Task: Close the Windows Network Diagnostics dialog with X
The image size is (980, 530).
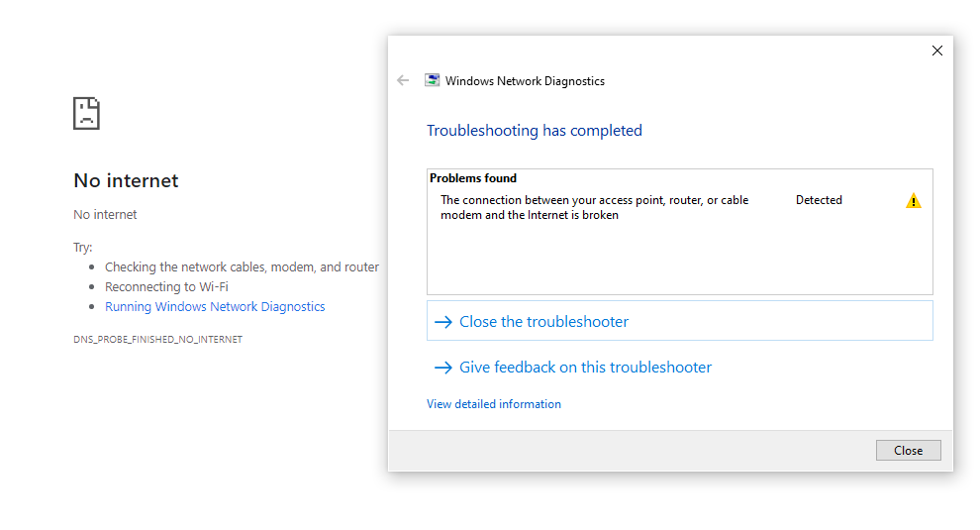Action: pos(936,51)
